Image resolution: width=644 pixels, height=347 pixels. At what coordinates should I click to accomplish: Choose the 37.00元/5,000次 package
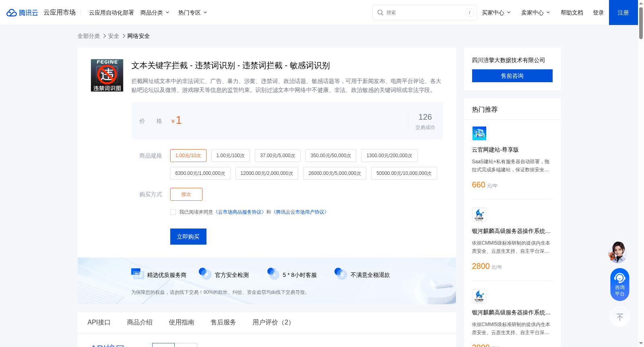click(278, 156)
